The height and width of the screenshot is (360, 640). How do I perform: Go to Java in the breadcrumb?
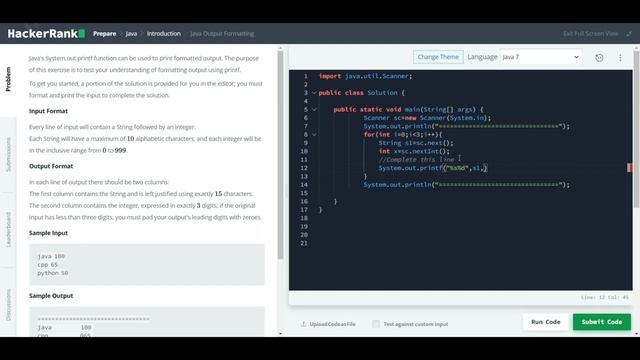coord(131,33)
